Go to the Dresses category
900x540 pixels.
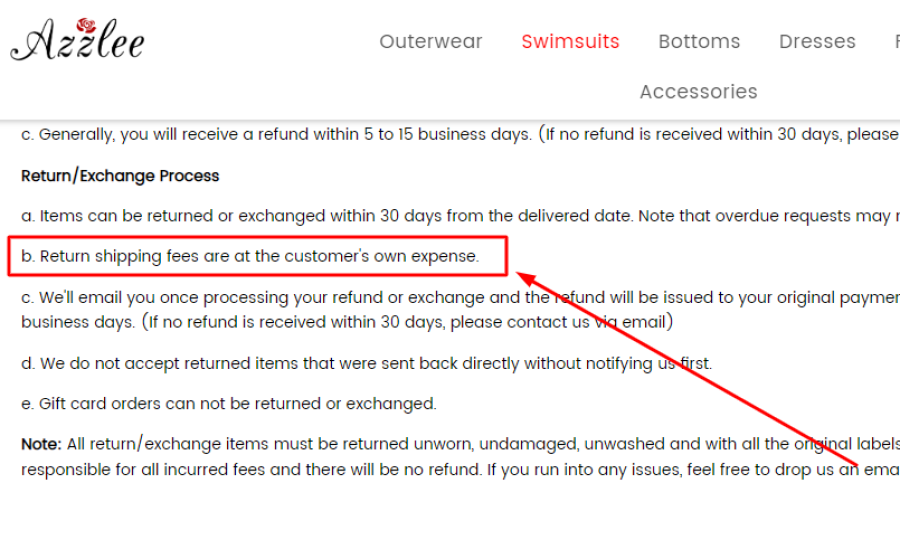pyautogui.click(x=817, y=41)
